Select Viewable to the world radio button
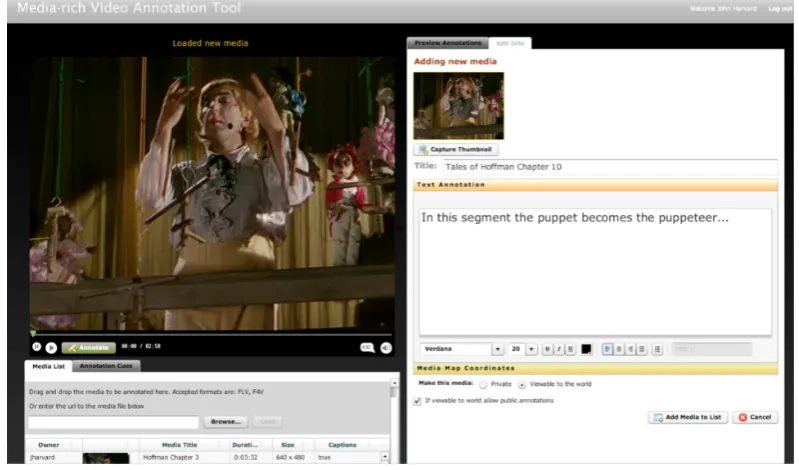This screenshot has width=799, height=470. click(522, 385)
